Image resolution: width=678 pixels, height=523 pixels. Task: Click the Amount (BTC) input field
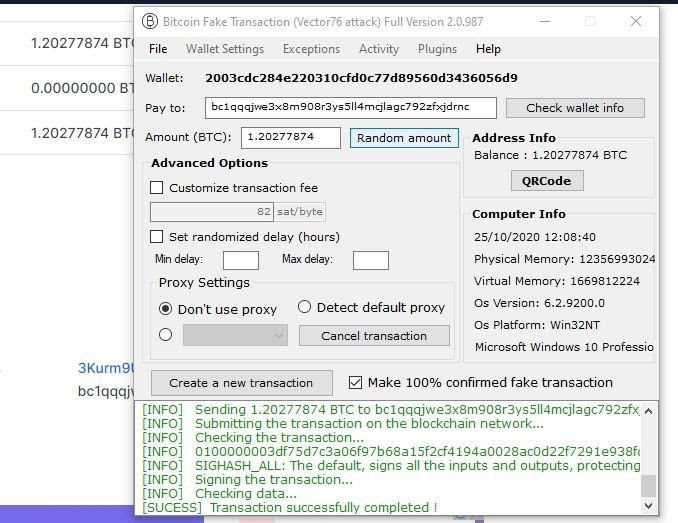pos(291,138)
